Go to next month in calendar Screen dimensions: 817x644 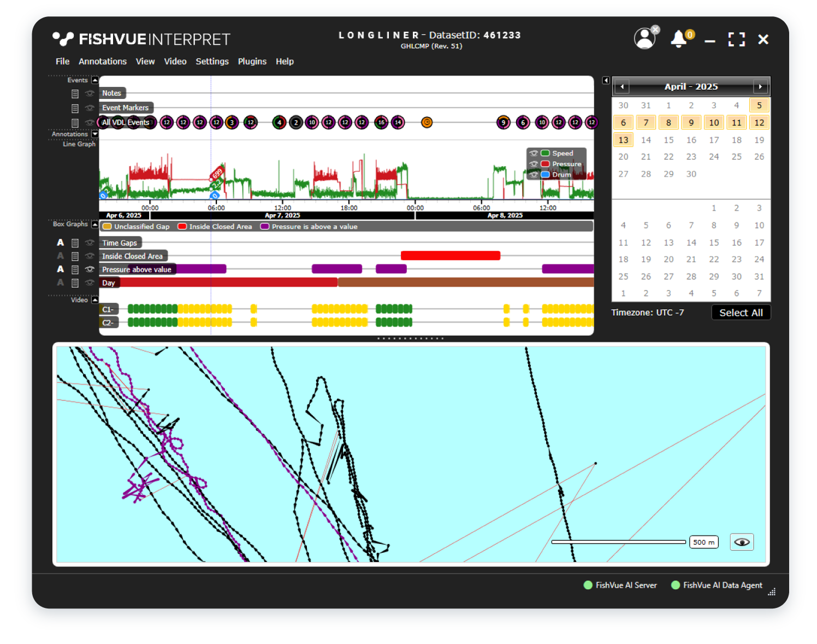click(760, 87)
